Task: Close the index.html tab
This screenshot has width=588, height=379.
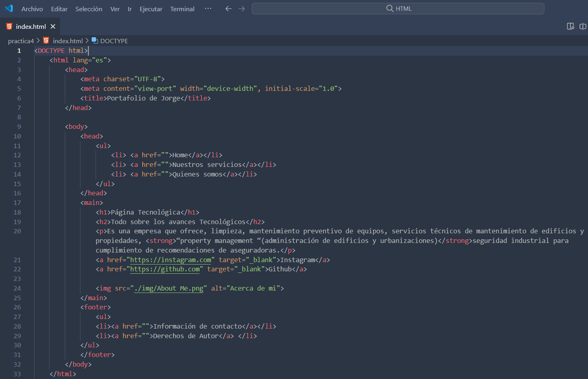Action: coord(53,26)
